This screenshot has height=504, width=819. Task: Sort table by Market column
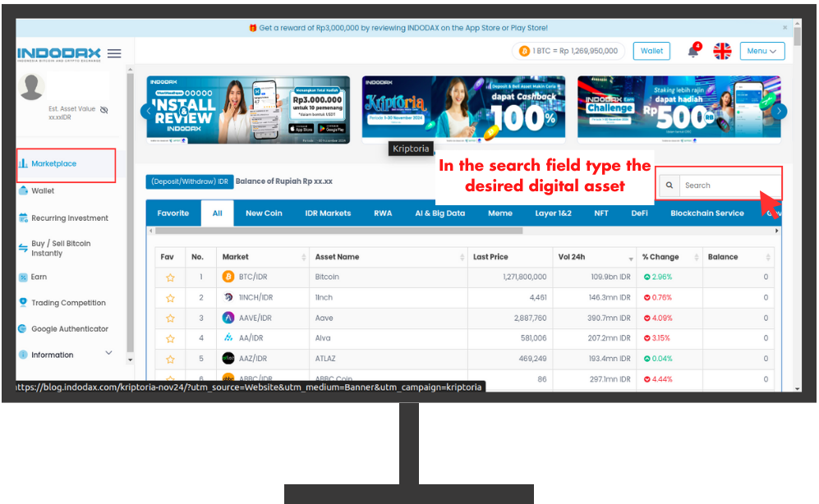coord(303,257)
